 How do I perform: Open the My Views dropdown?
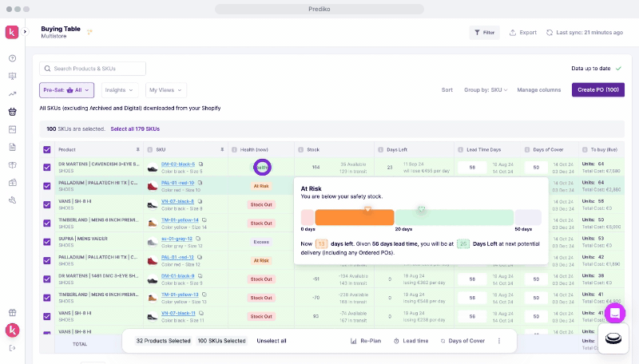pyautogui.click(x=166, y=90)
